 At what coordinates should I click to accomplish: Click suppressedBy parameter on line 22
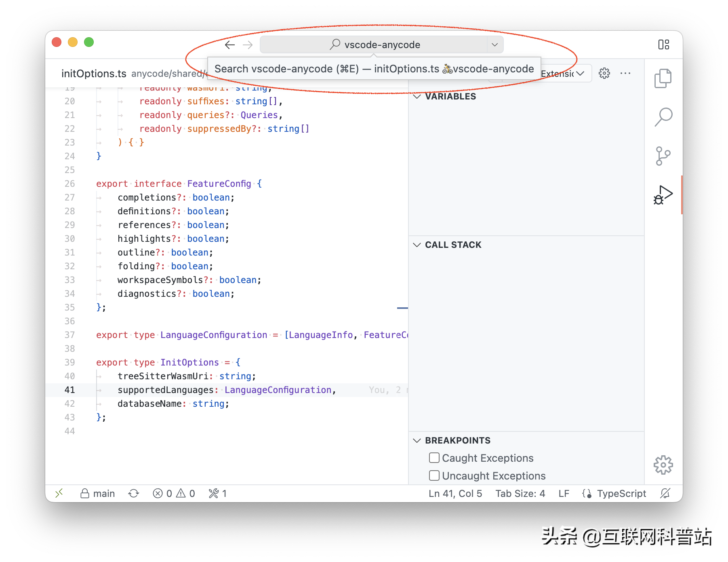coord(219,129)
